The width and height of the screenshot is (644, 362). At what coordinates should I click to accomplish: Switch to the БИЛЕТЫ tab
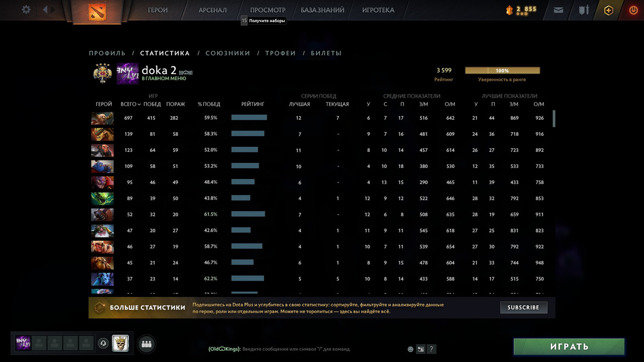point(326,53)
